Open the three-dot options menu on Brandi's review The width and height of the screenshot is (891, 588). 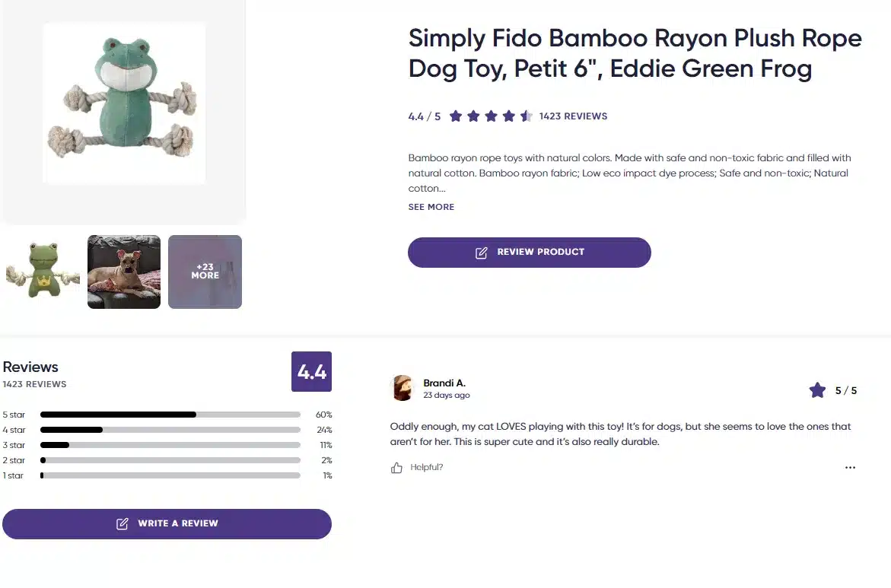(x=850, y=467)
